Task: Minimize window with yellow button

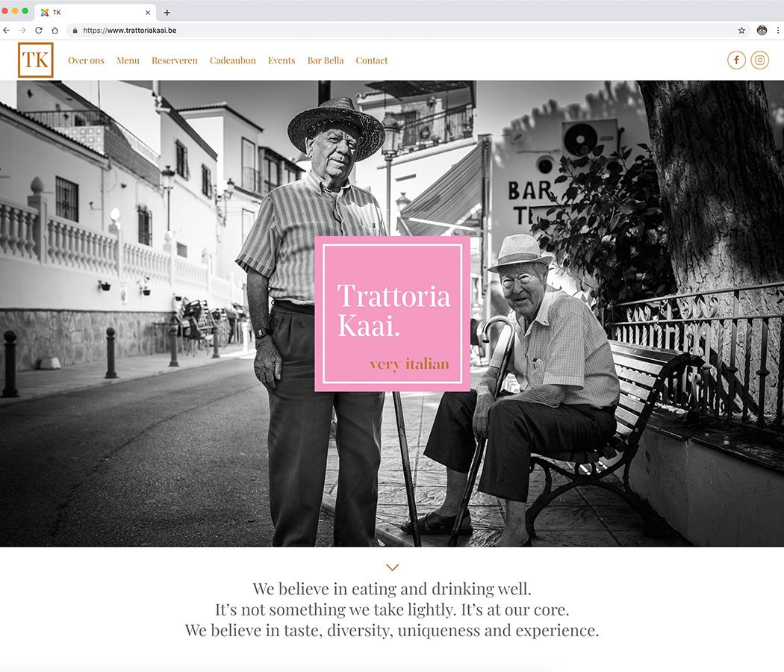Action: coord(14,11)
